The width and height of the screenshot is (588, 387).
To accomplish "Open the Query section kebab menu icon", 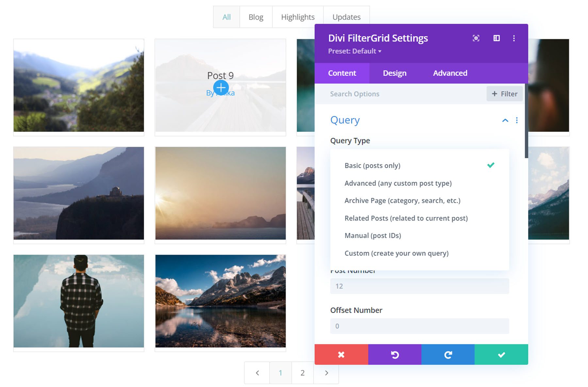I will (x=517, y=120).
